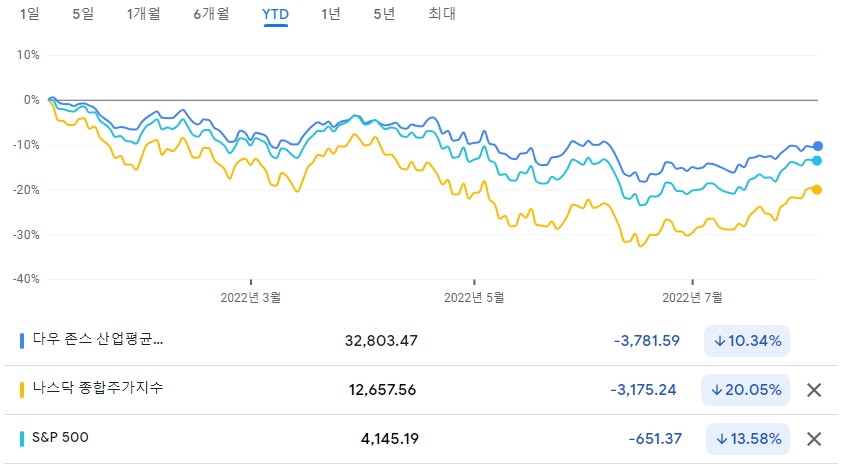Click the 10% y-axis label
Image resolution: width=845 pixels, height=468 pixels.
[x=28, y=55]
